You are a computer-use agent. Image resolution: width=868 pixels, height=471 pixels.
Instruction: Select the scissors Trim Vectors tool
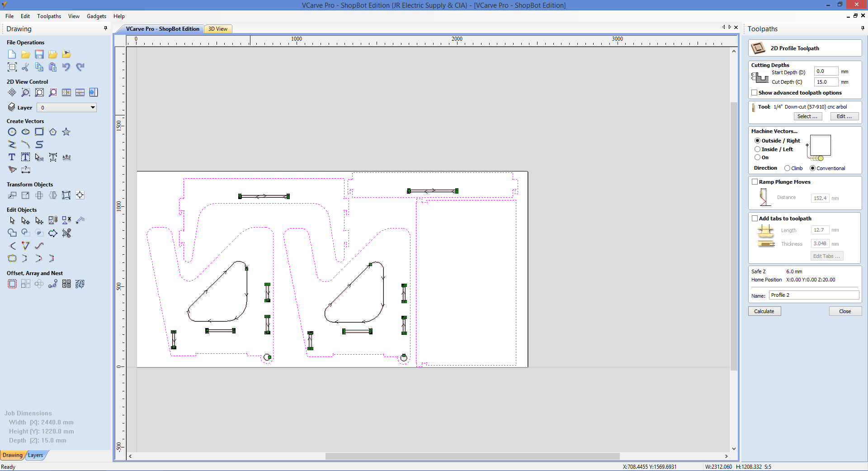[x=66, y=233]
